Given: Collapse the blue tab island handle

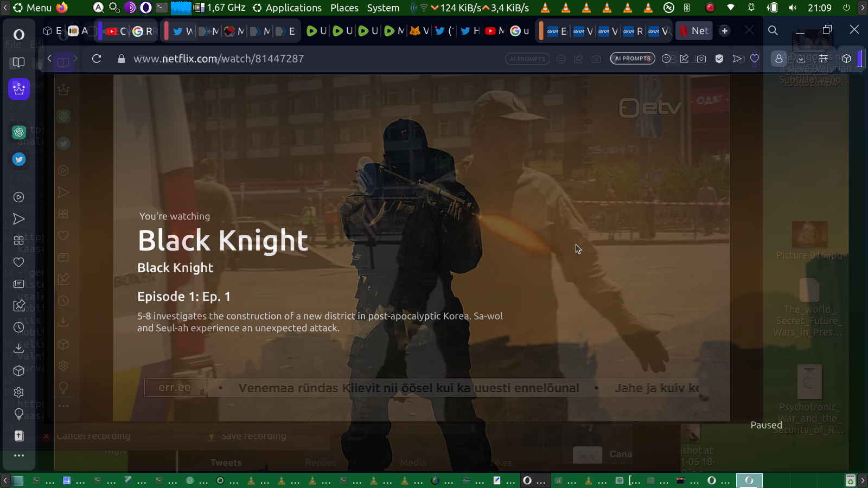Looking at the screenshot, I should (100, 31).
